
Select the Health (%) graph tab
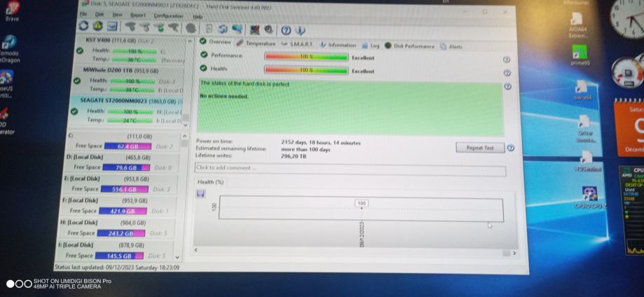[210, 182]
